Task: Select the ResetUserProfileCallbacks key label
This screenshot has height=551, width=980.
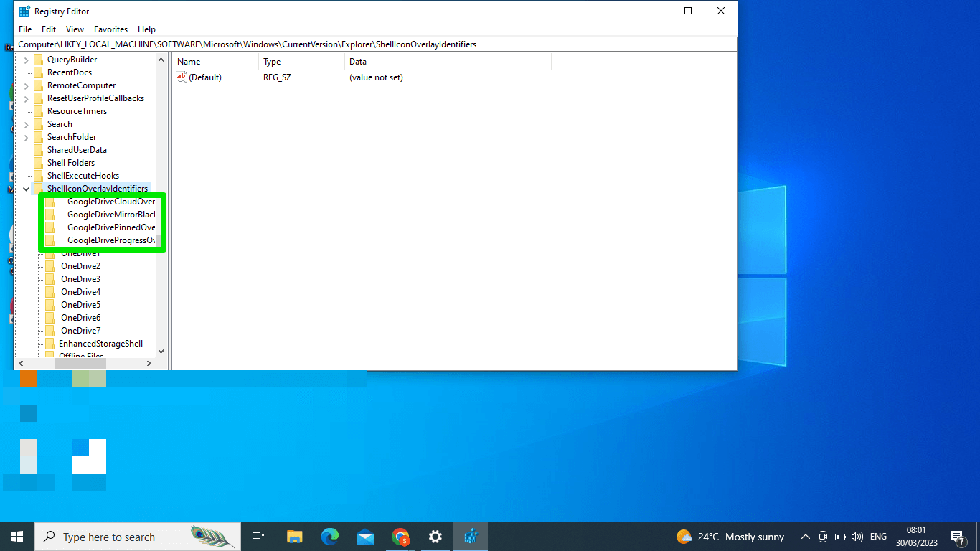Action: [x=95, y=98]
